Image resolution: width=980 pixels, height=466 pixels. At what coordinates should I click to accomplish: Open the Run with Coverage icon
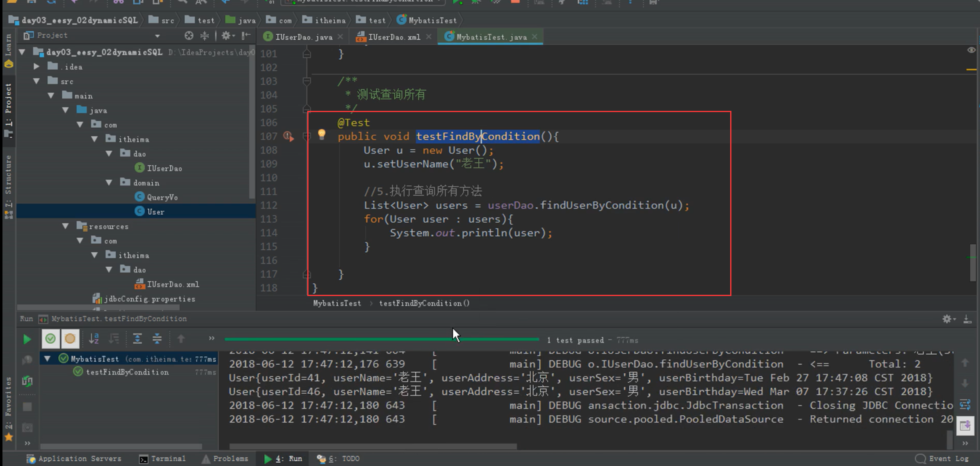coord(496,2)
